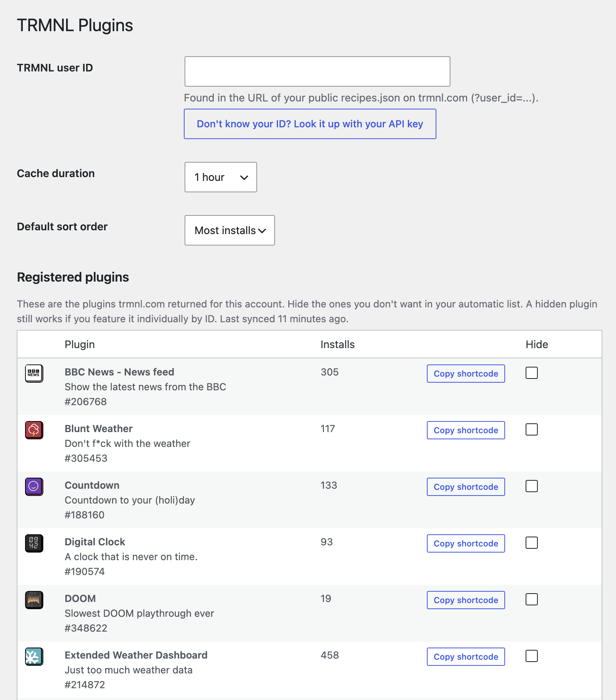Image resolution: width=616 pixels, height=700 pixels.
Task: Check Hide for the Countdown plugin
Action: coord(532,486)
